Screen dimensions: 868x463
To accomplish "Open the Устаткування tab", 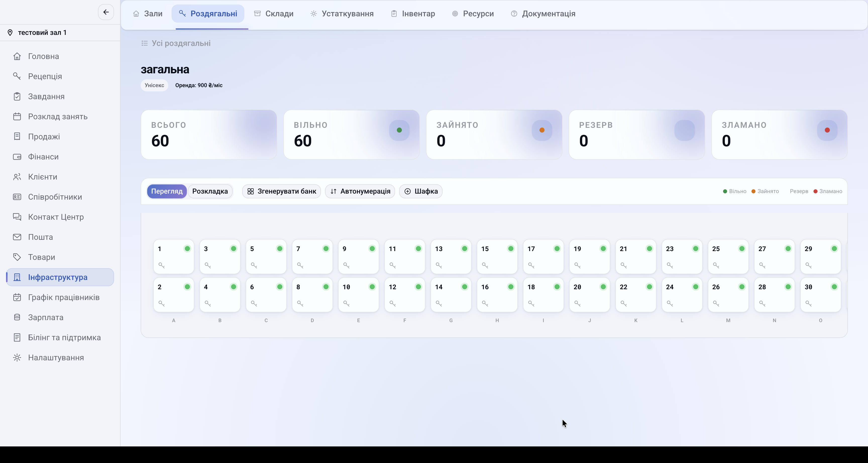I will pos(342,14).
